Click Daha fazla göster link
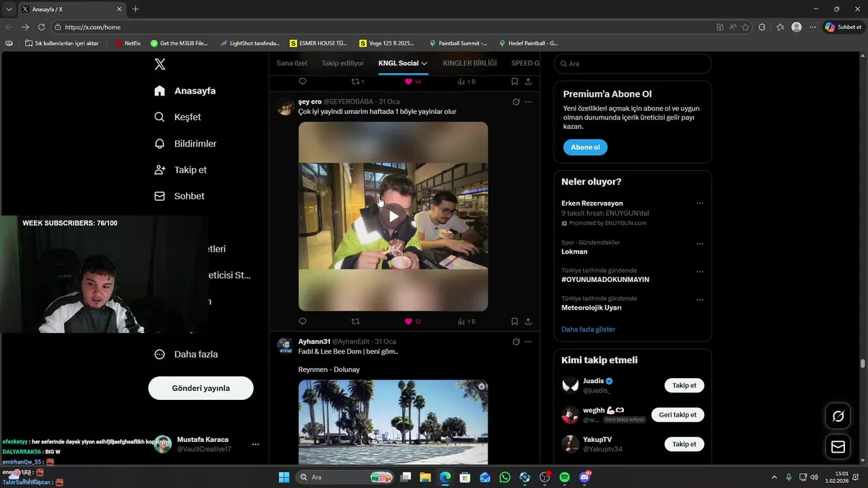This screenshot has width=868, height=488. pos(589,329)
